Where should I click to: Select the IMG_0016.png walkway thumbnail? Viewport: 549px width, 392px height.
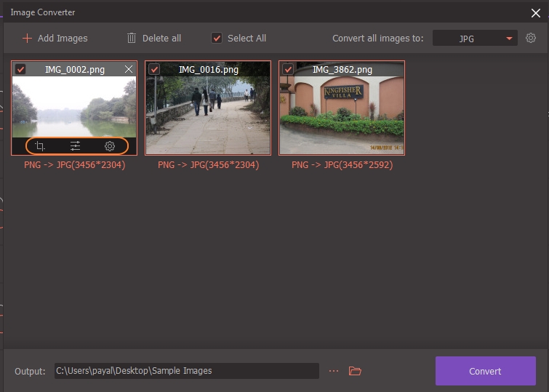[208, 115]
